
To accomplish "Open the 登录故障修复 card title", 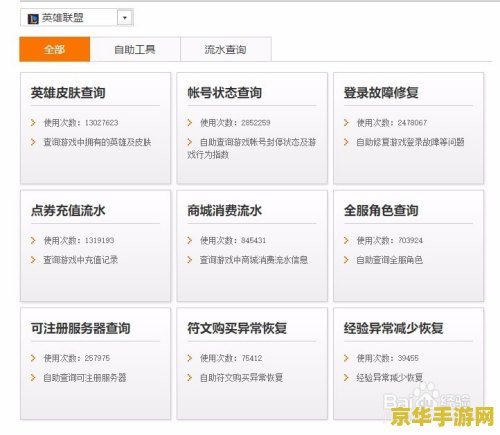I will [x=381, y=93].
